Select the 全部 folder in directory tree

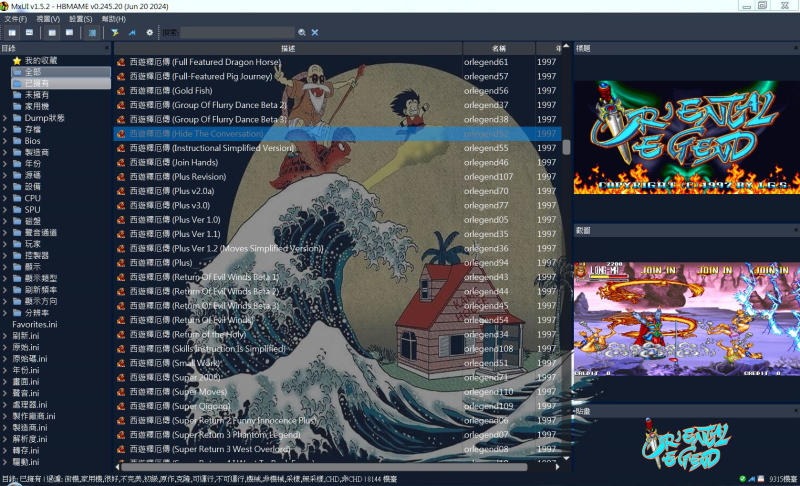[61, 72]
